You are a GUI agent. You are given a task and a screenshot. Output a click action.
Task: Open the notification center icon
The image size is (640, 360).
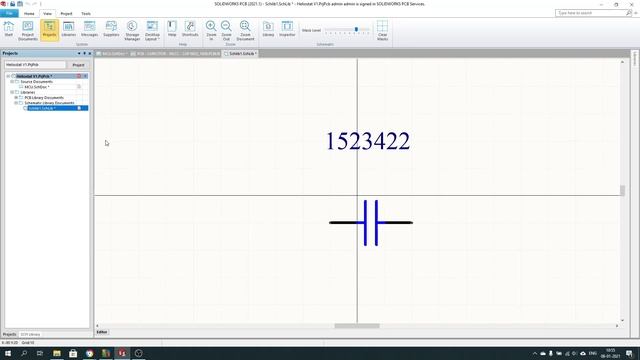(629, 353)
